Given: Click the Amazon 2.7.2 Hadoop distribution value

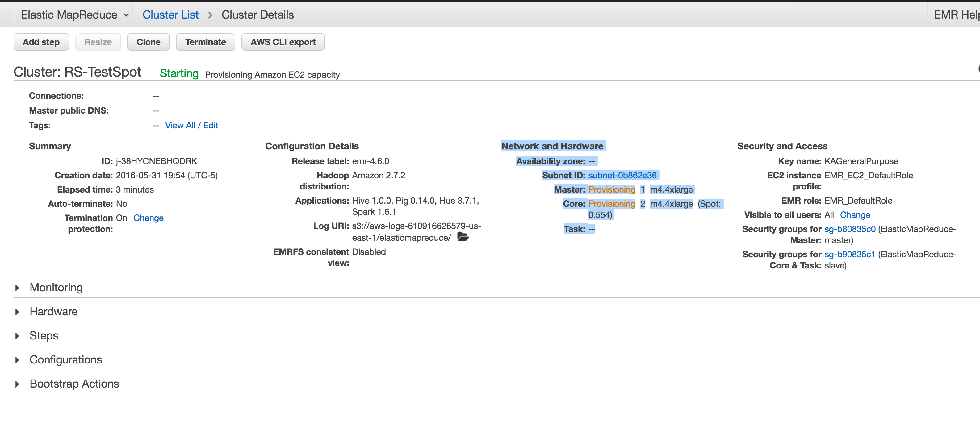Looking at the screenshot, I should (x=379, y=175).
